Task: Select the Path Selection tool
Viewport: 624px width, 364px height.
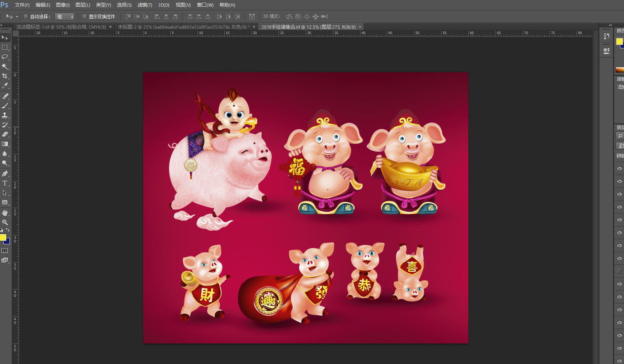Action: tap(5, 193)
